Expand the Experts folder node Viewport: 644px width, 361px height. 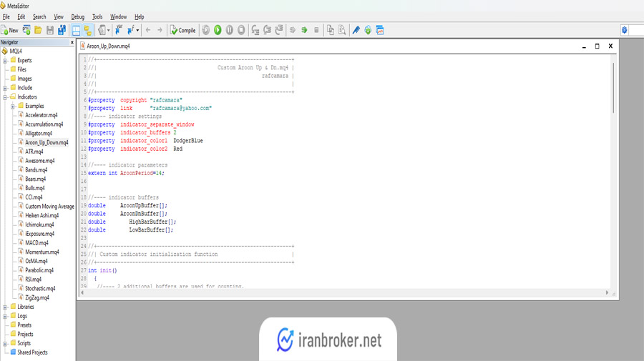(x=5, y=61)
